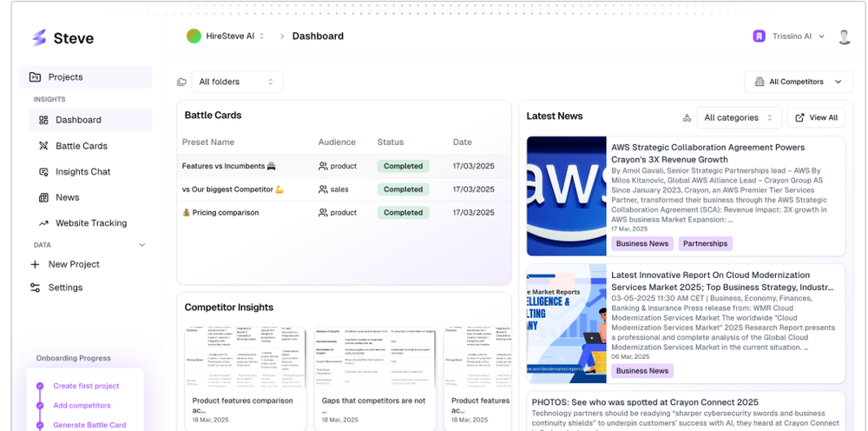The width and height of the screenshot is (868, 431).
Task: Click the Settings sliders icon
Action: pyautogui.click(x=35, y=288)
